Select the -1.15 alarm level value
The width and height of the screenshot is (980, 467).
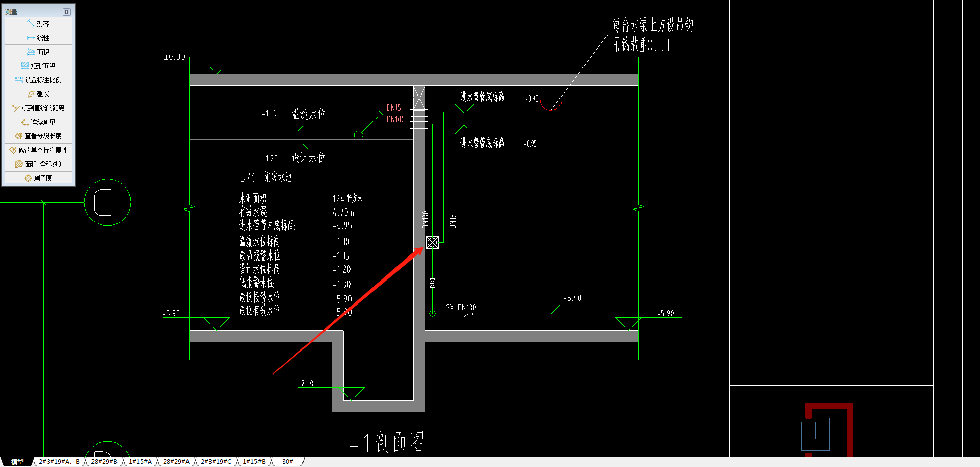[x=341, y=256]
